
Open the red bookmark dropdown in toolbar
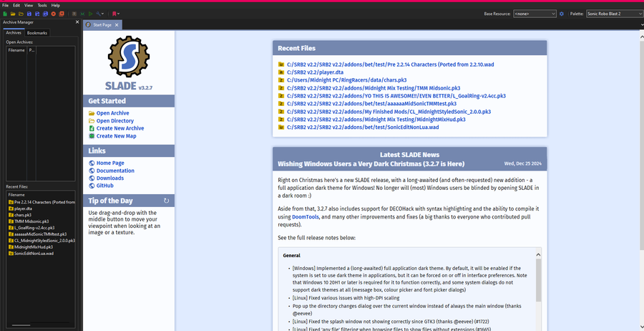(x=116, y=14)
